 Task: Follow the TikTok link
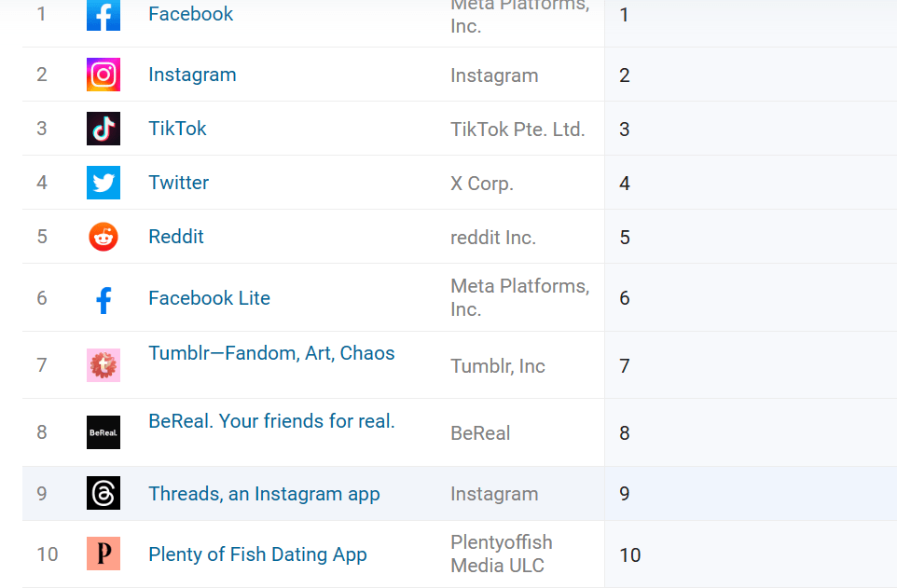click(177, 128)
